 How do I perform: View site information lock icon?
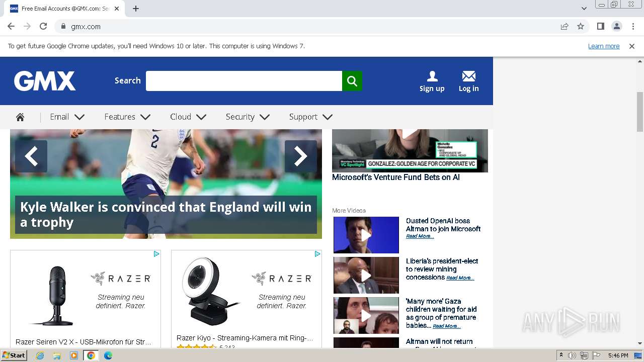[x=63, y=26]
